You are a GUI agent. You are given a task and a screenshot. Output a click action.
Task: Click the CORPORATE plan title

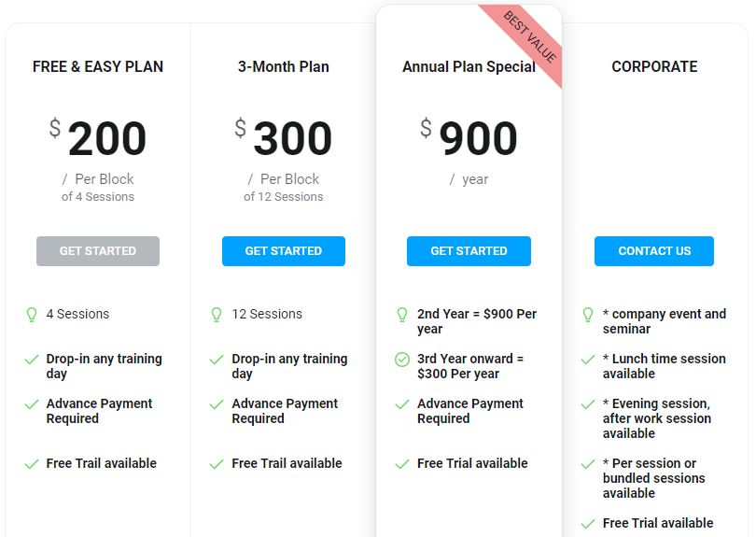(654, 66)
